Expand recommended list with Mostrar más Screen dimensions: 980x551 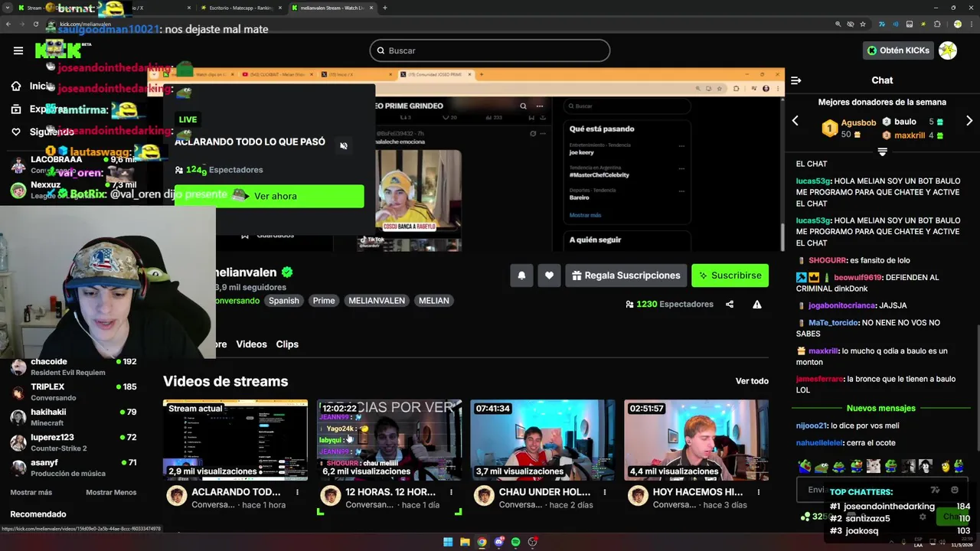pyautogui.click(x=31, y=492)
